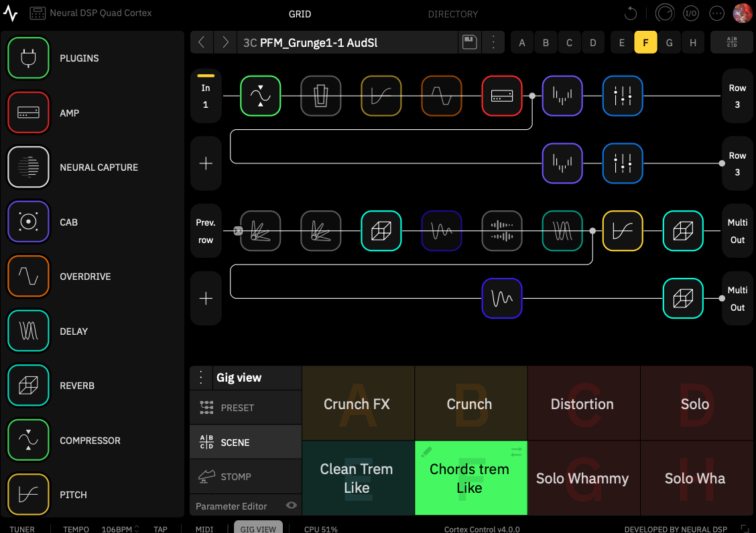This screenshot has width=756, height=533.
Task: Open the scene grid icon at top right
Action: pyautogui.click(x=731, y=42)
